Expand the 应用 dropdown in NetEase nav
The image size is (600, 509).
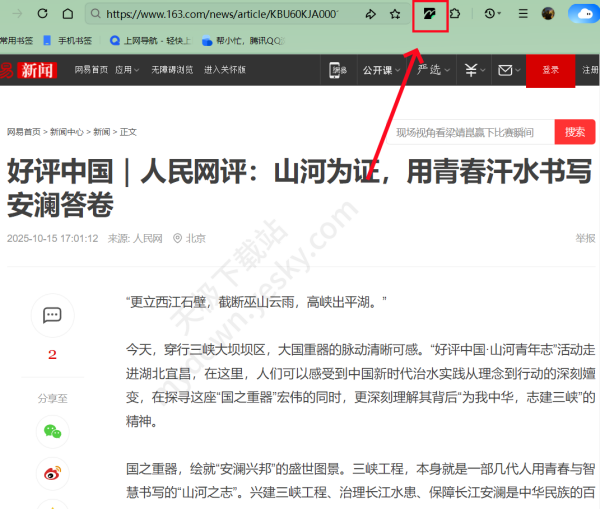coord(127,70)
